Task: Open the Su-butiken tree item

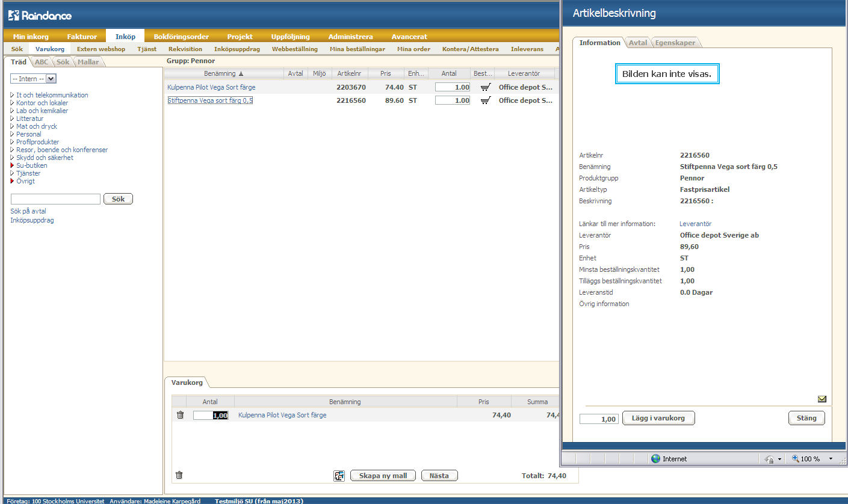Action: tap(31, 165)
